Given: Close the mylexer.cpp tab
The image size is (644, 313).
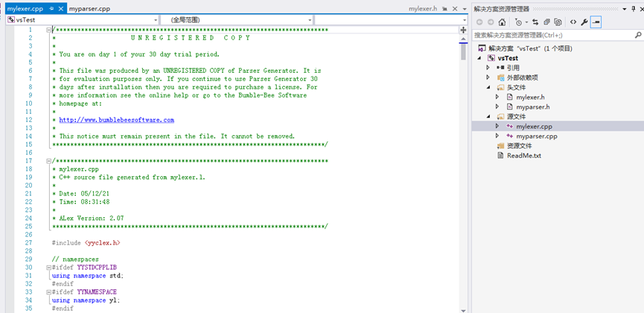Looking at the screenshot, I should pyautogui.click(x=61, y=9).
